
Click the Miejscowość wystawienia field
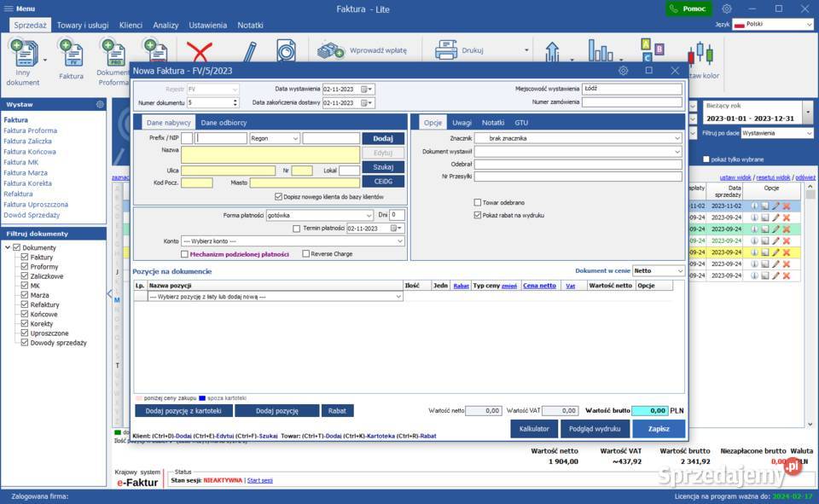[x=632, y=90]
